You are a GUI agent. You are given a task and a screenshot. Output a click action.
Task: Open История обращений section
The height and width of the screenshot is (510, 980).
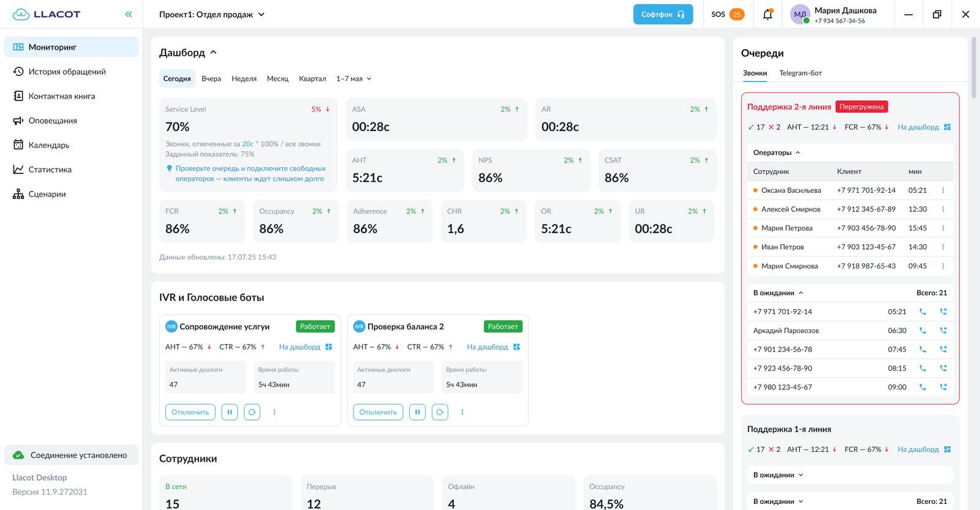(x=71, y=72)
